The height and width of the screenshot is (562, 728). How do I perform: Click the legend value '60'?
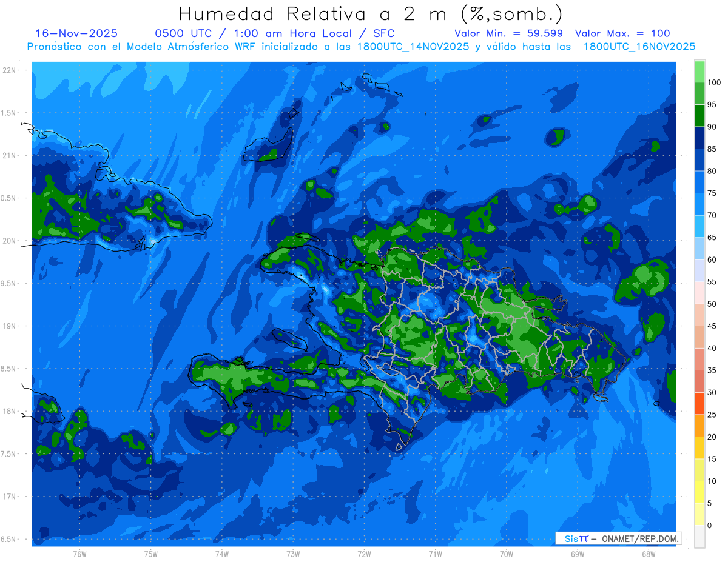point(712,259)
